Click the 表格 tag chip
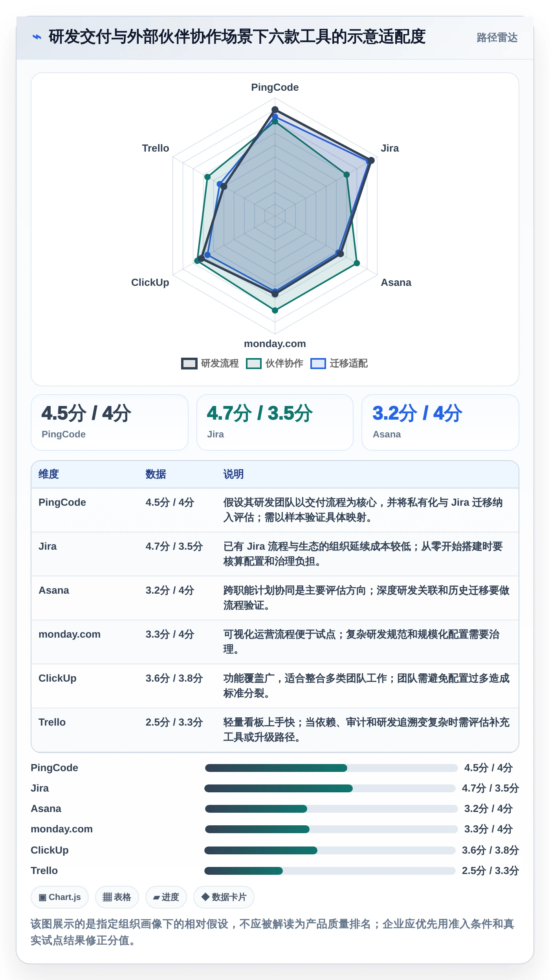This screenshot has height=980, width=550. click(117, 897)
